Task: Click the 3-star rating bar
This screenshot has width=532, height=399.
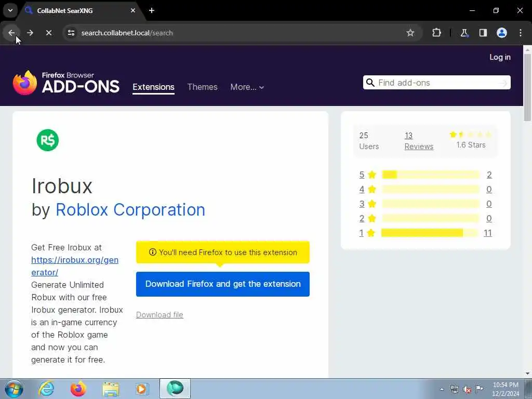Action: coord(431,204)
